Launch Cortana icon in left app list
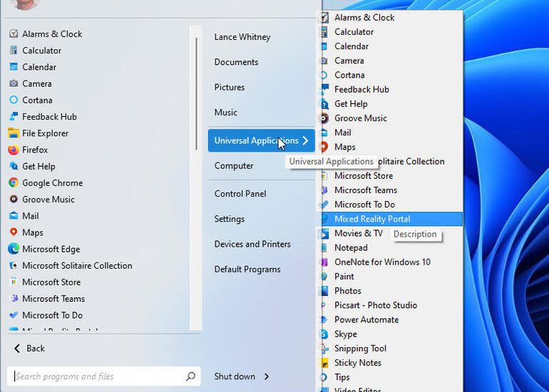549x392 pixels. pos(14,100)
